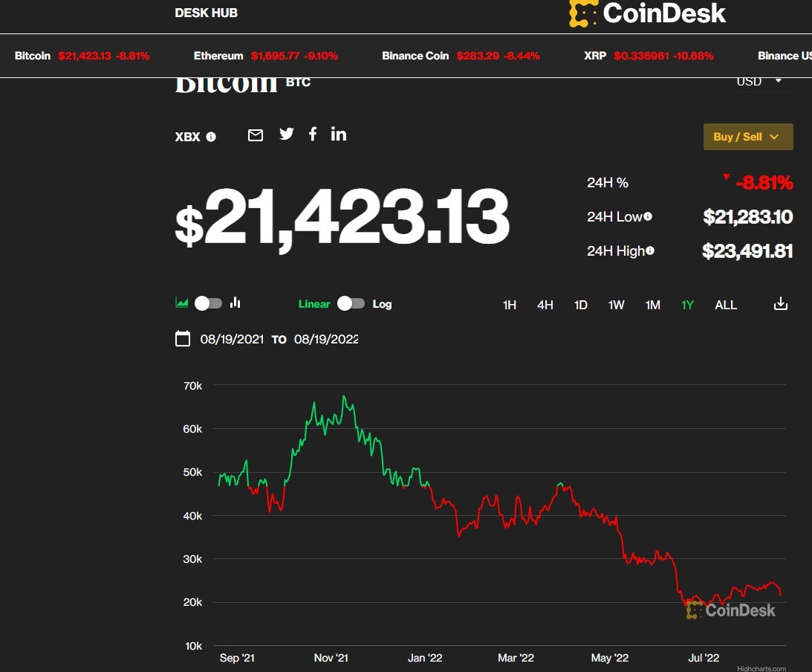Edit start date 08/19/2021
The image size is (812, 672).
(x=232, y=340)
